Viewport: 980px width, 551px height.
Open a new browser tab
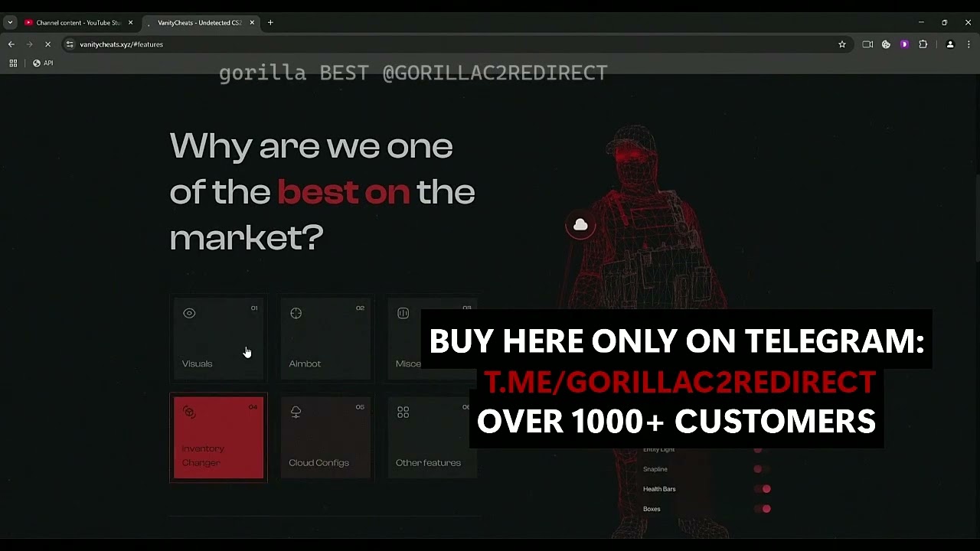[270, 23]
